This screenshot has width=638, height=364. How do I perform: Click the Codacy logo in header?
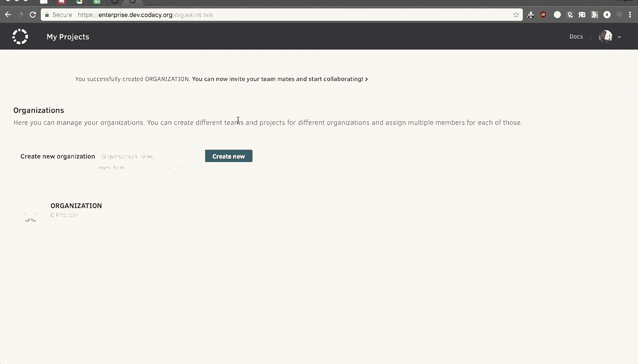pyautogui.click(x=20, y=36)
